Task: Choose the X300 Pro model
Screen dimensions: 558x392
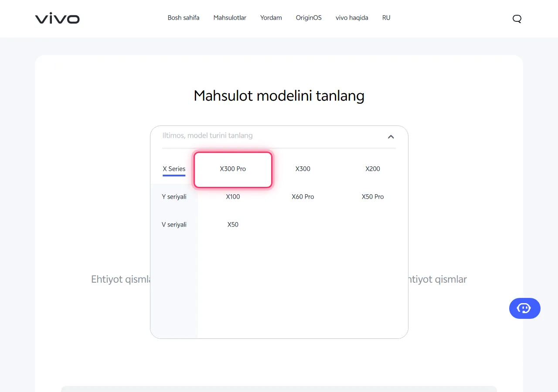Action: point(233,169)
